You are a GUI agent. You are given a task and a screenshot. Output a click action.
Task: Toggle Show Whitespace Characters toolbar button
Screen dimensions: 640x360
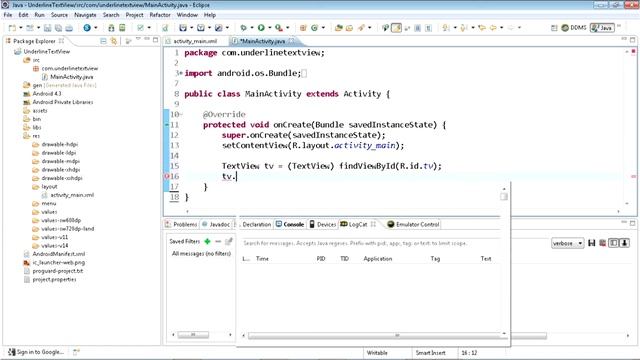point(428,28)
